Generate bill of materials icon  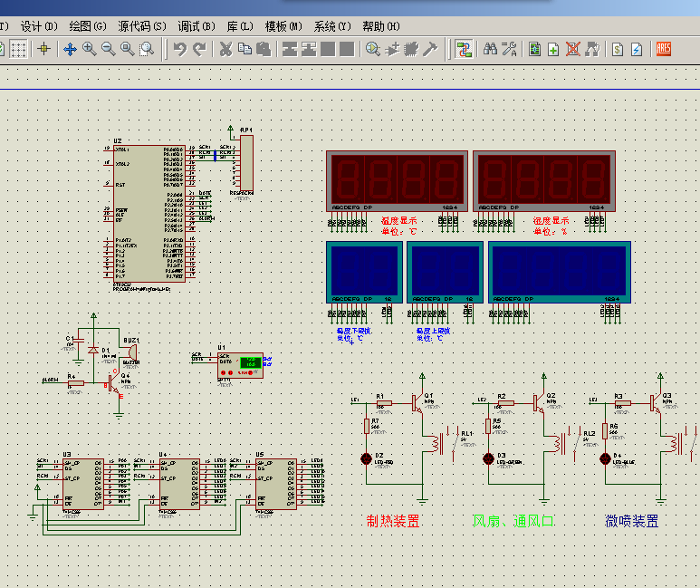coord(618,49)
